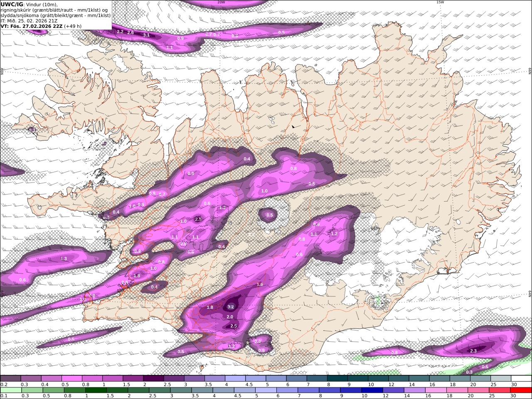Click the 0.2 label under the upper legend
Screen dimensions: 532x399
[x=3, y=384]
